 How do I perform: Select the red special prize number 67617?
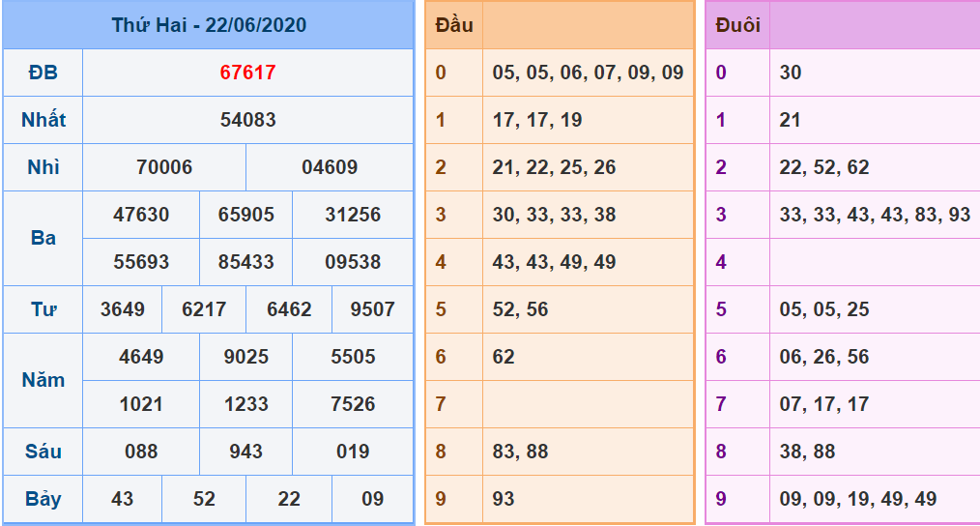[x=247, y=73]
